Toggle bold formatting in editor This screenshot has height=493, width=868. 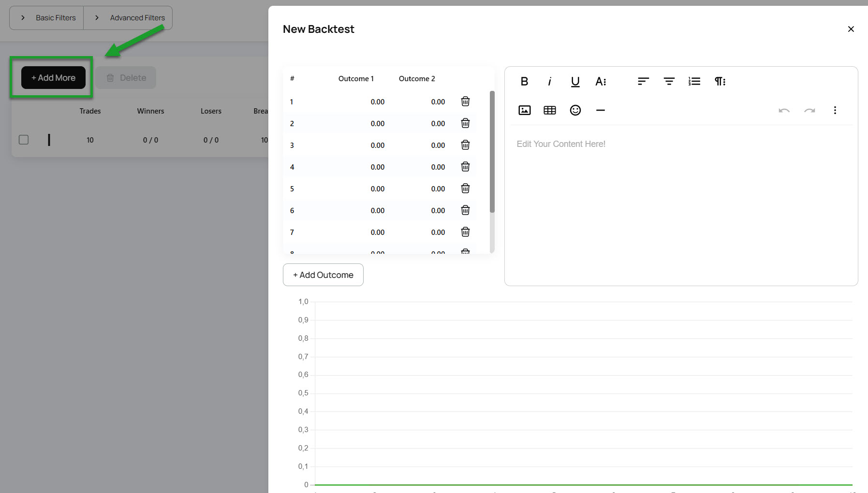[524, 81]
